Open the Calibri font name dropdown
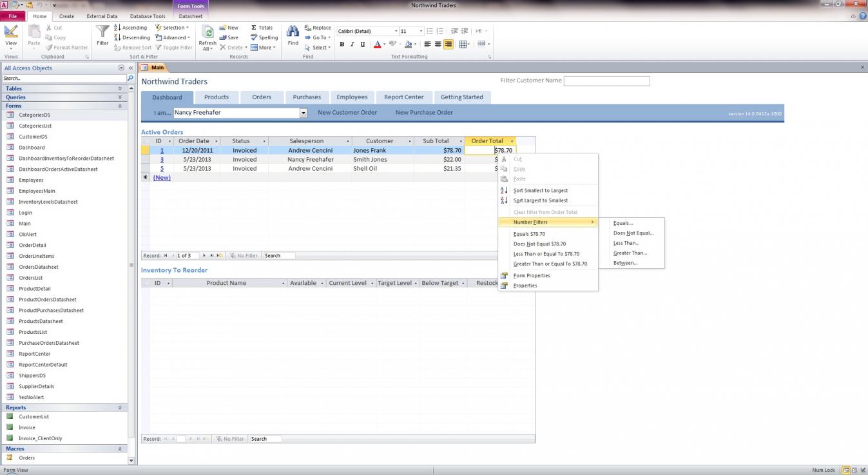The width and height of the screenshot is (868, 475). 396,31
